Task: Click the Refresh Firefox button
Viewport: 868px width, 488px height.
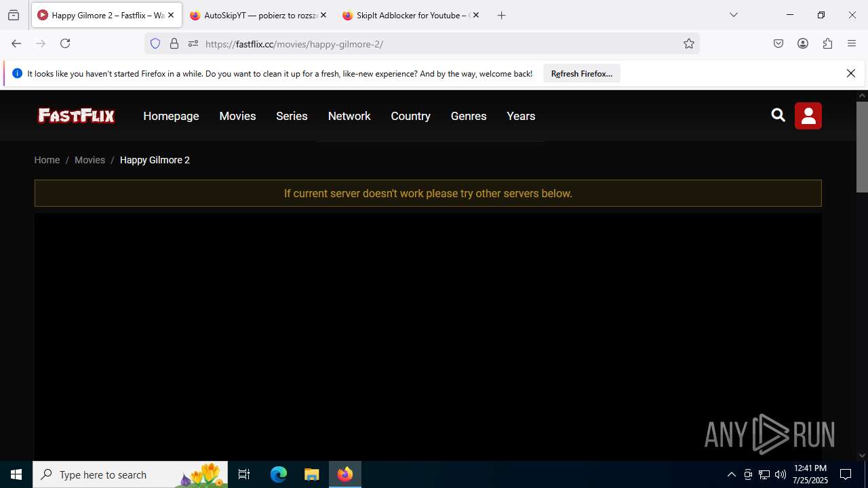Action: (x=582, y=73)
